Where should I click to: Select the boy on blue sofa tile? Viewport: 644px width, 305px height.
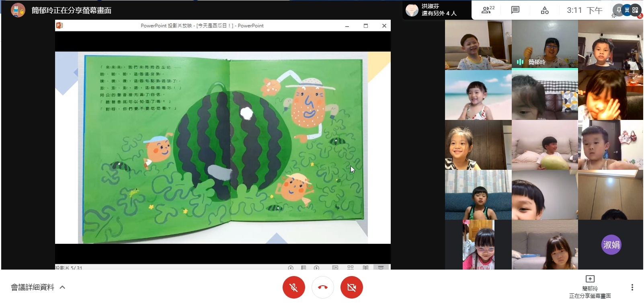[478, 195]
